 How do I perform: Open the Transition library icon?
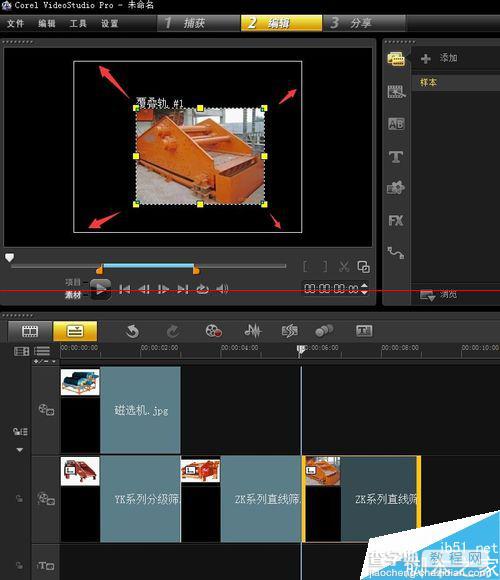pyautogui.click(x=396, y=124)
